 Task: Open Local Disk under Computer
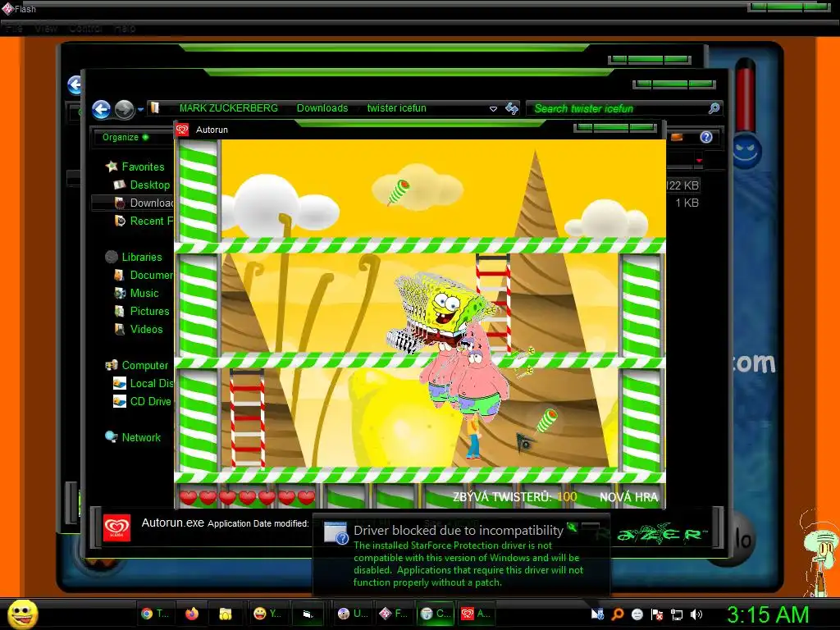[x=152, y=384]
